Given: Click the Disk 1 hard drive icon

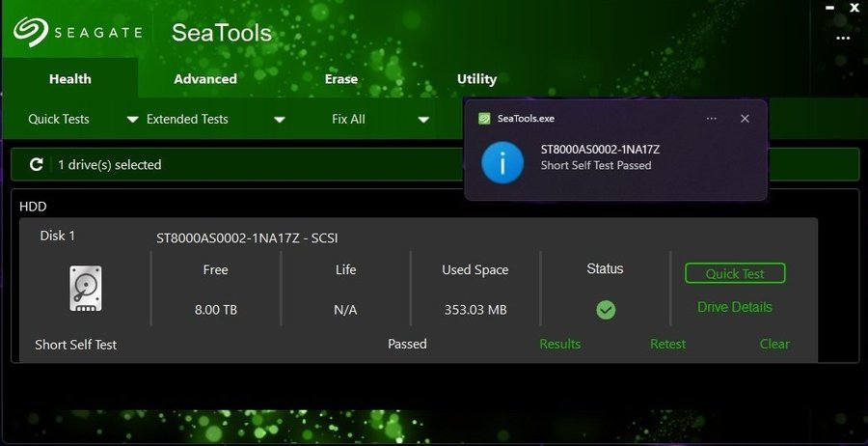Looking at the screenshot, I should tap(85, 289).
